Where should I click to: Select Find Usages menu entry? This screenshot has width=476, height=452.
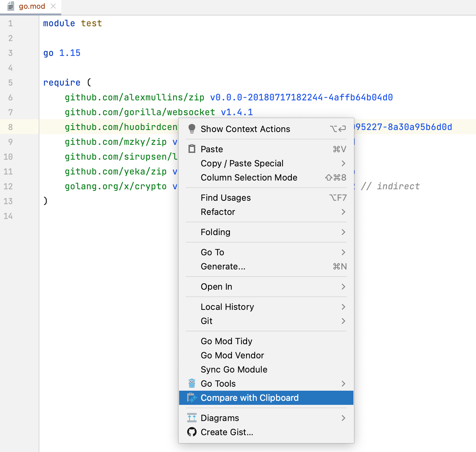tap(266, 198)
